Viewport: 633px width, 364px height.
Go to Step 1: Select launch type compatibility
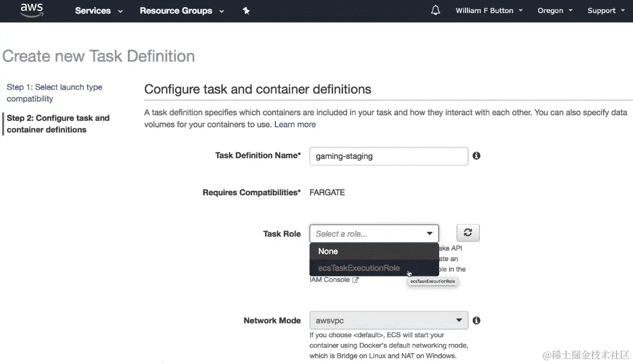[54, 93]
